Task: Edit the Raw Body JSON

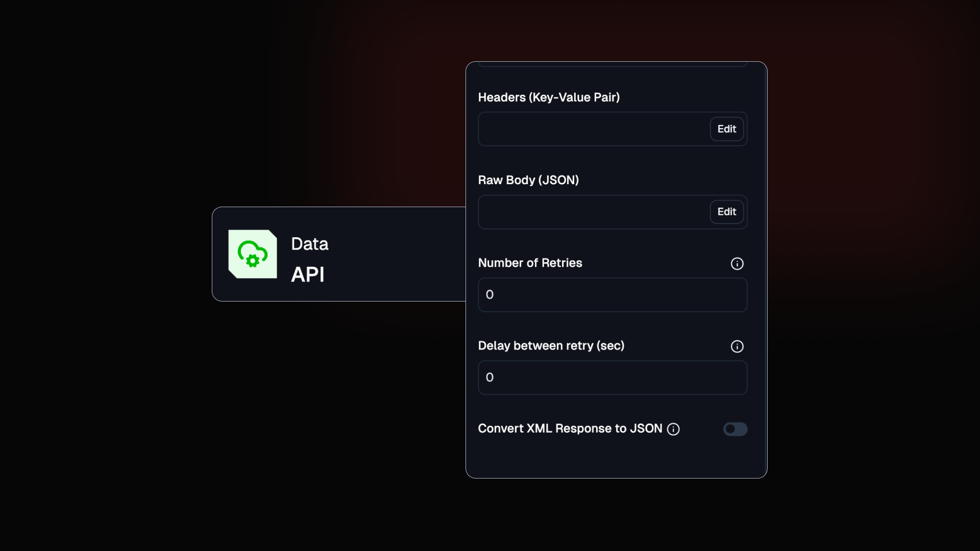Action: coord(727,212)
